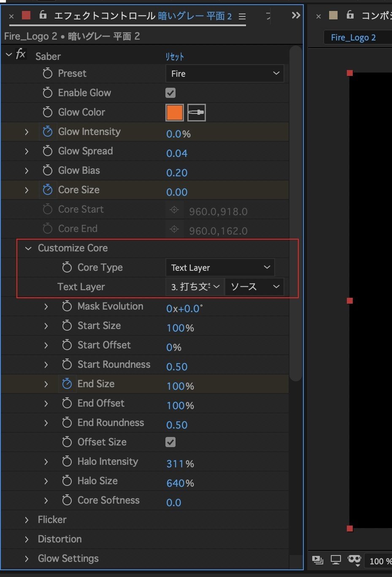The image size is (392, 577).
Task: Open the Text Layer layer dropdown
Action: (x=195, y=287)
